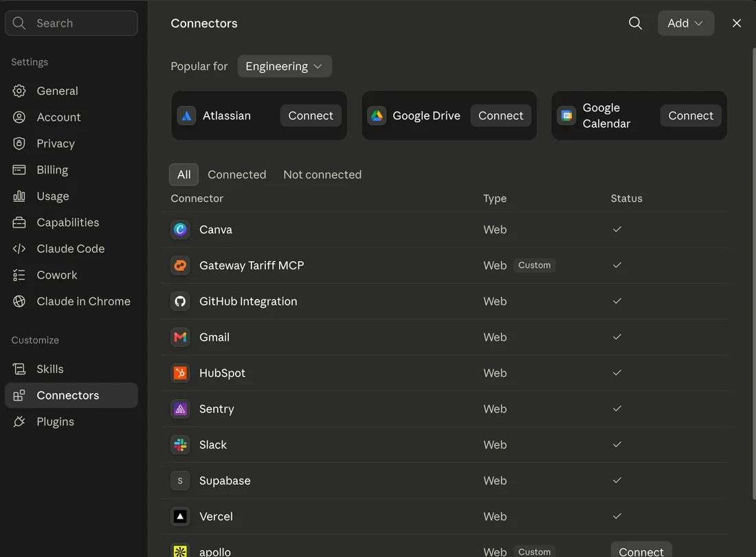
Task: Select the Supabase row name
Action: pos(225,481)
